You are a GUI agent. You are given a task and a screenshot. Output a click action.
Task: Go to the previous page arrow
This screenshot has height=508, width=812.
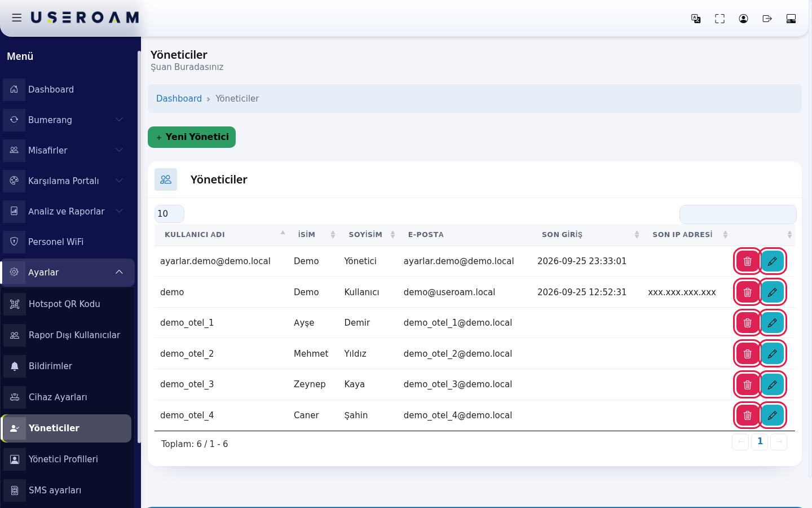[x=740, y=441]
